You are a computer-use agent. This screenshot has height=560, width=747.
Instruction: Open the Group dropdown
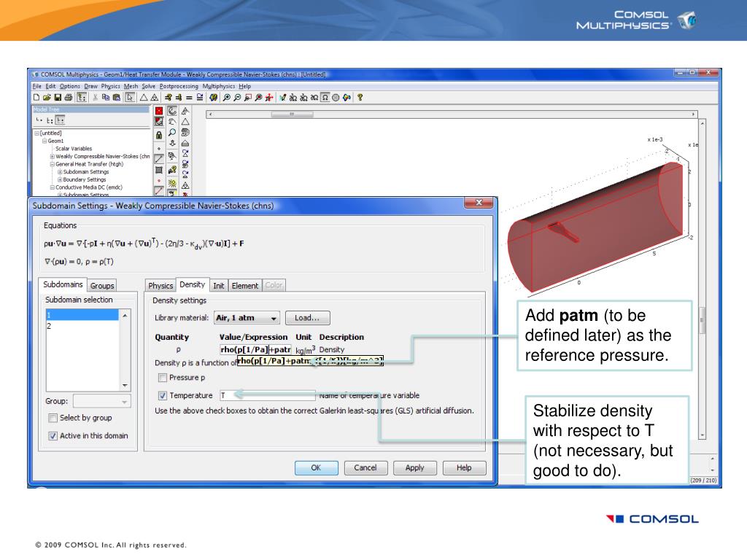[x=101, y=402]
